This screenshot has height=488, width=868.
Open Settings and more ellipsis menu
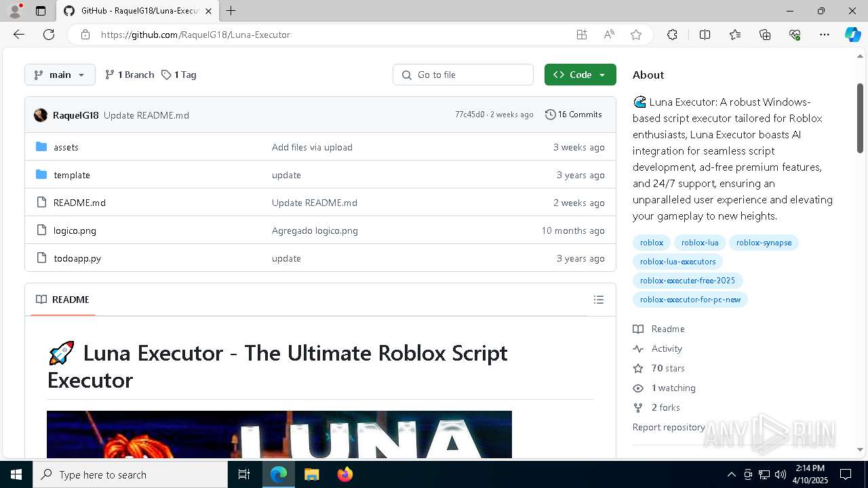point(825,35)
